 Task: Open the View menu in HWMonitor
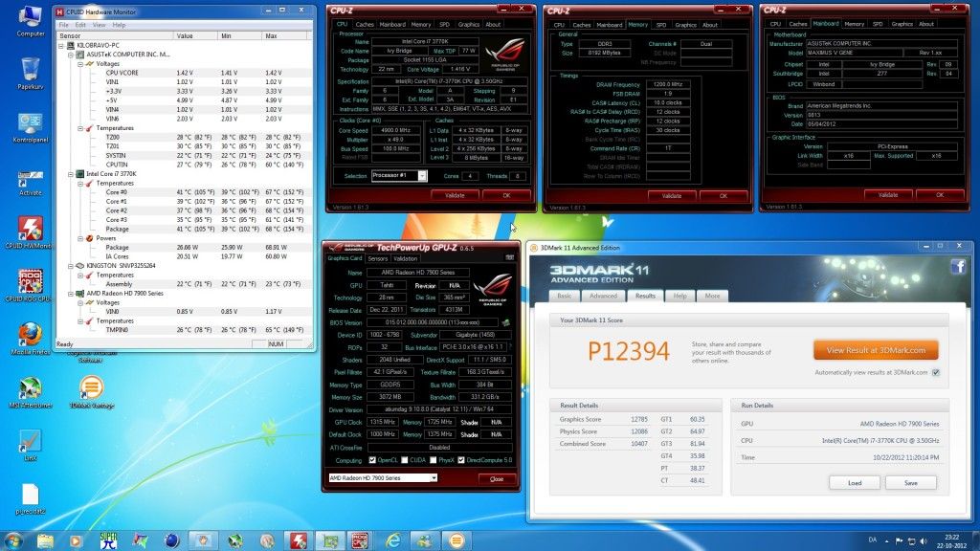pos(99,25)
